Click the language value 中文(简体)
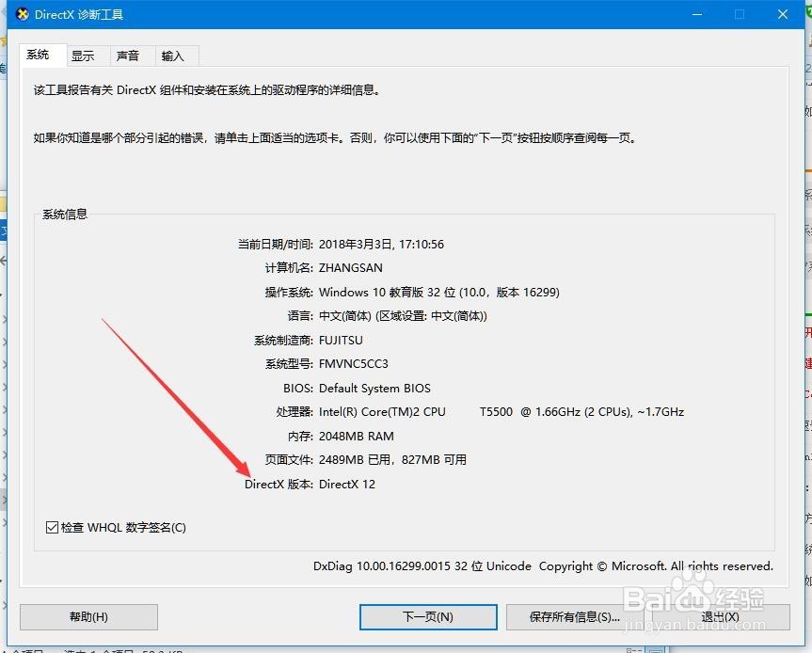 pos(345,316)
